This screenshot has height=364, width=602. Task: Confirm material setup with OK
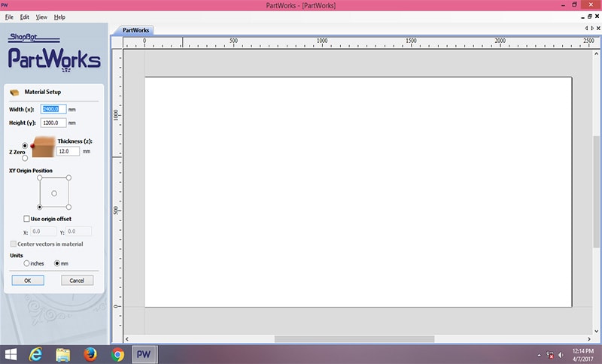28,281
